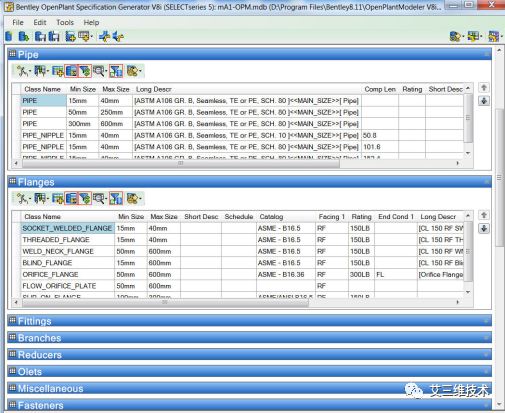Screen dimensions: 505x413
Task: Click the 300LB rating cell
Action: coord(361,274)
